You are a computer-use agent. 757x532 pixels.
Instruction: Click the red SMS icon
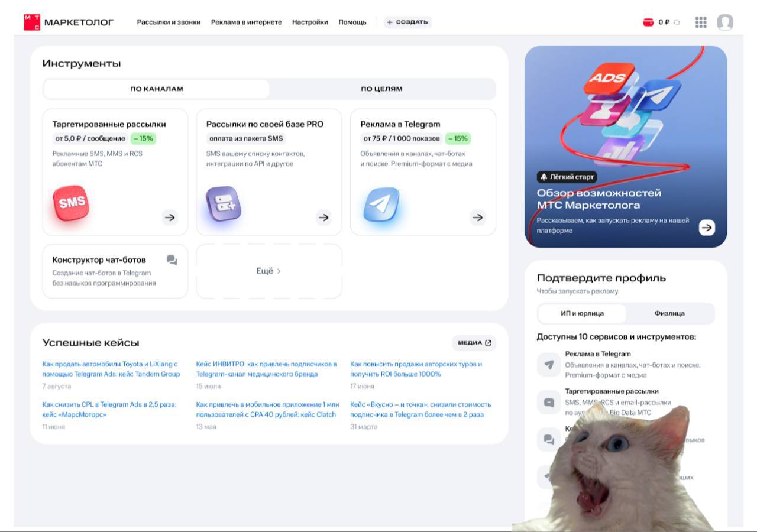tap(71, 203)
